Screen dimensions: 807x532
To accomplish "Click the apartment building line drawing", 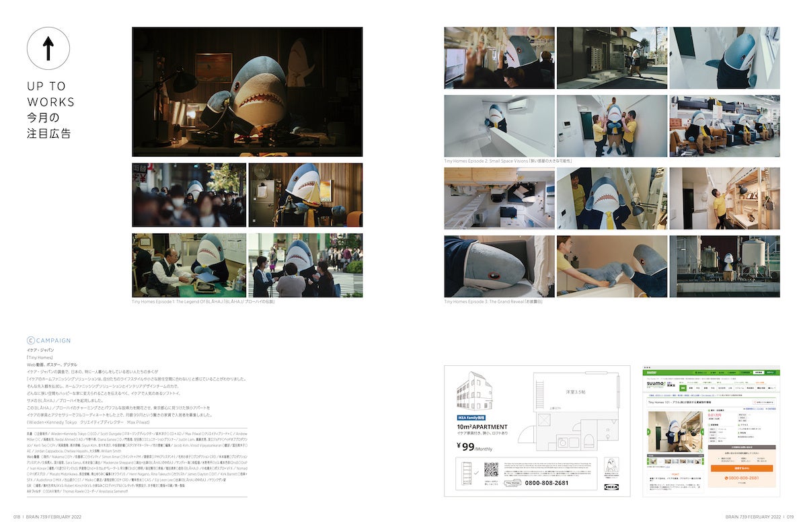I will point(474,391).
